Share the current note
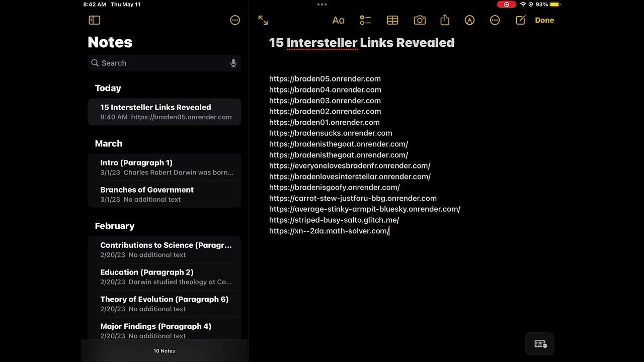 [445, 20]
